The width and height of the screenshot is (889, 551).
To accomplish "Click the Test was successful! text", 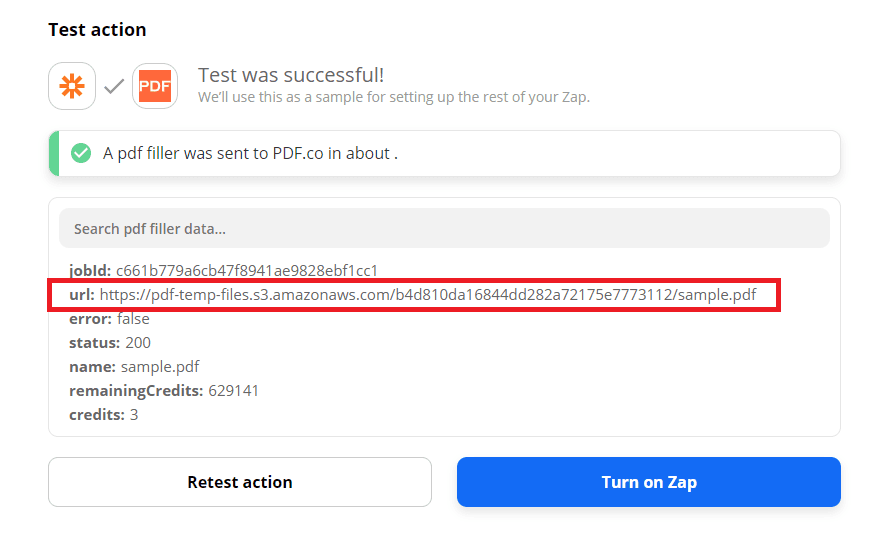I will (x=291, y=75).
